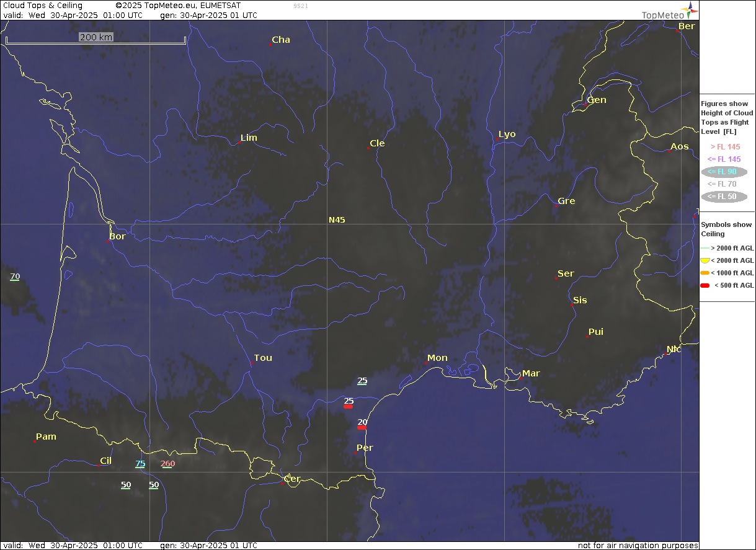The width and height of the screenshot is (756, 550).
Task: Click the Bor city label
Action: (x=117, y=236)
